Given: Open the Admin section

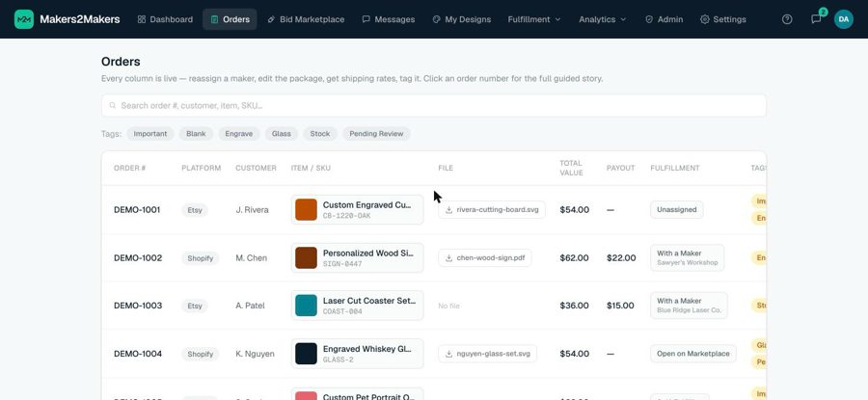Looking at the screenshot, I should (x=664, y=19).
